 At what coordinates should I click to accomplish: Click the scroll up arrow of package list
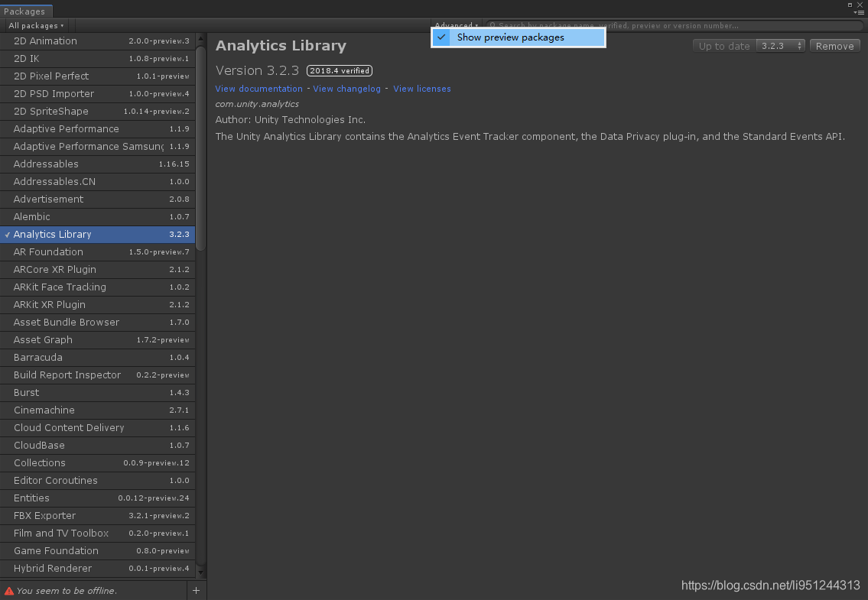coord(201,38)
